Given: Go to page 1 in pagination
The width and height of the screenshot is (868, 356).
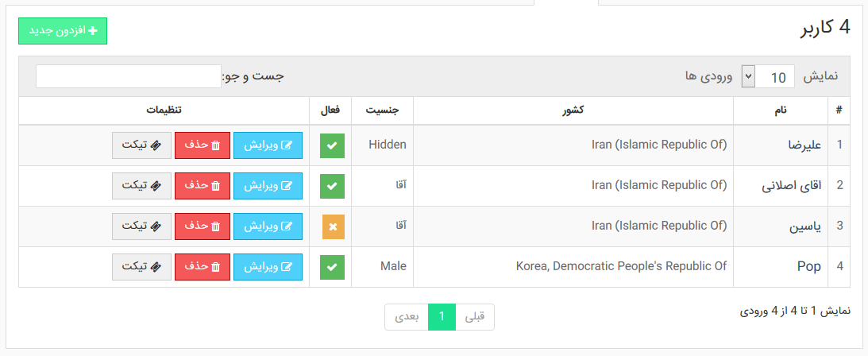Looking at the screenshot, I should tap(442, 317).
